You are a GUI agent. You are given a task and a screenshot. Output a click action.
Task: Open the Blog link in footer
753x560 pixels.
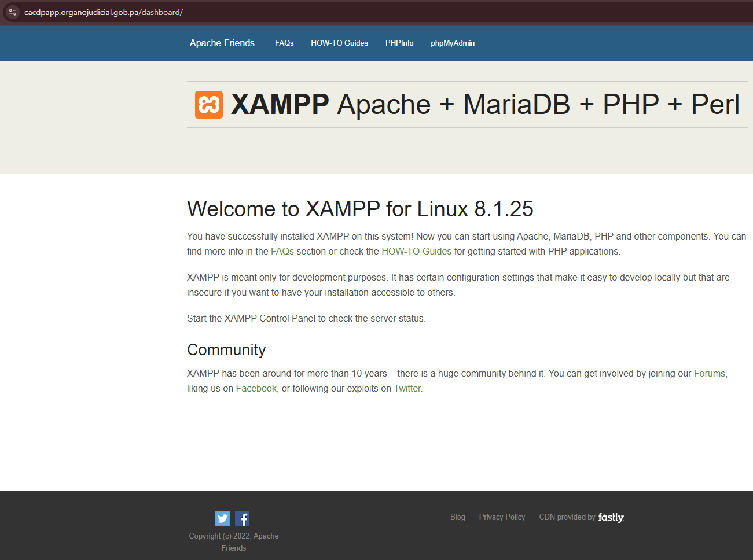point(458,517)
